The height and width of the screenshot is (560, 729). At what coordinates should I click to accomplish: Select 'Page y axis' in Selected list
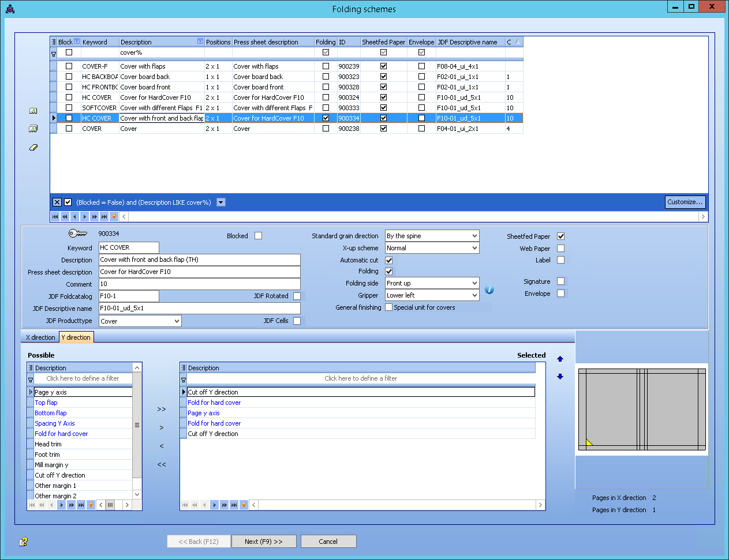[x=361, y=413]
